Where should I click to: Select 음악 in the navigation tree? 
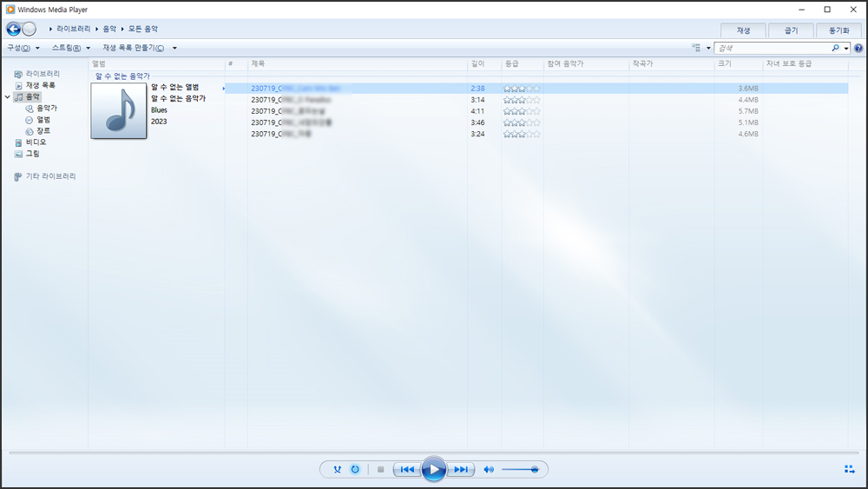tap(33, 97)
